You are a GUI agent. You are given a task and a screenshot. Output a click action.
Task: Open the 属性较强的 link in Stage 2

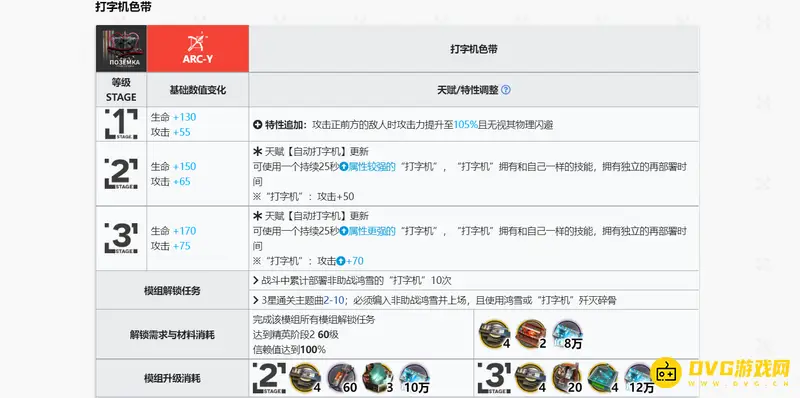[372, 167]
